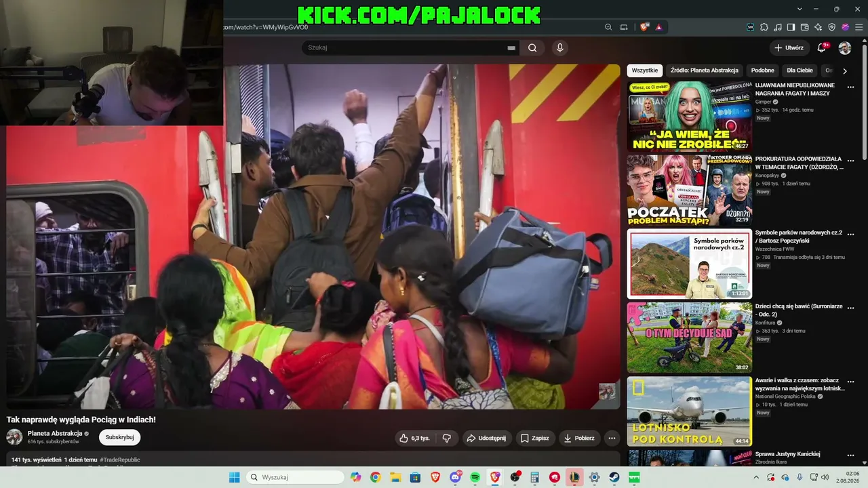Dislike the video with thumbs down
The height and width of the screenshot is (488, 868).
[x=446, y=438]
